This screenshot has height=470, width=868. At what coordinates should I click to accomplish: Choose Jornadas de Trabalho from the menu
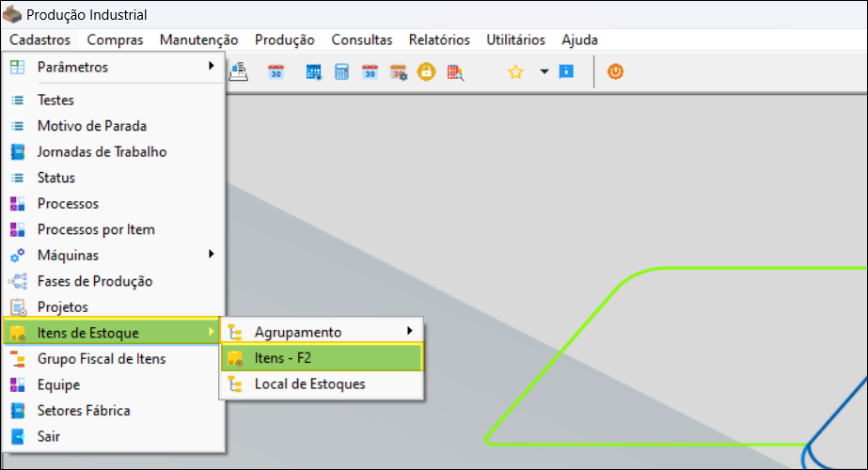click(x=113, y=151)
